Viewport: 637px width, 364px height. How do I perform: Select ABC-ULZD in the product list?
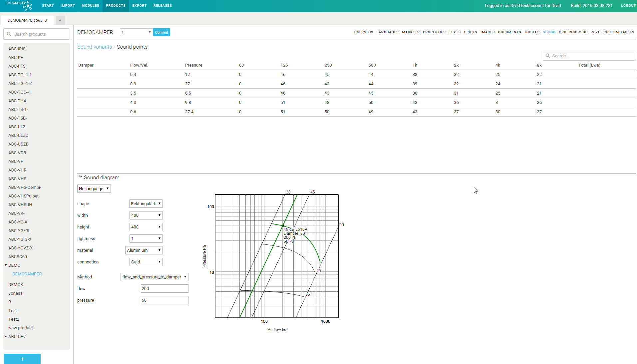tap(18, 135)
